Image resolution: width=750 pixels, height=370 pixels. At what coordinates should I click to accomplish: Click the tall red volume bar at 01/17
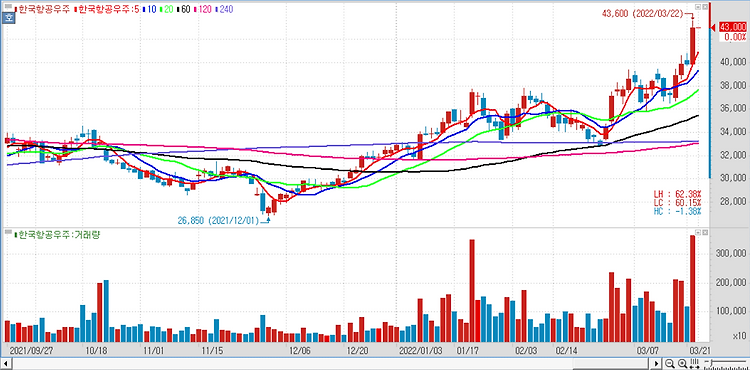pos(472,291)
